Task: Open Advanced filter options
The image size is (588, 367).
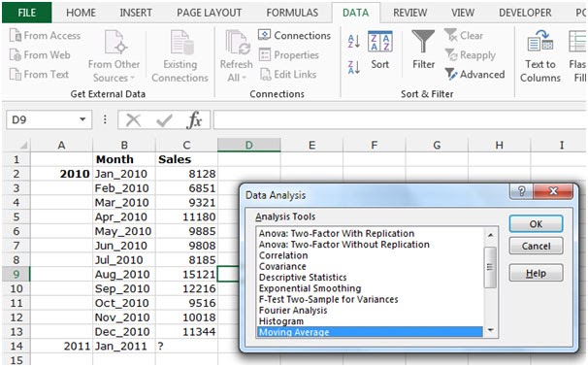Action: (474, 75)
